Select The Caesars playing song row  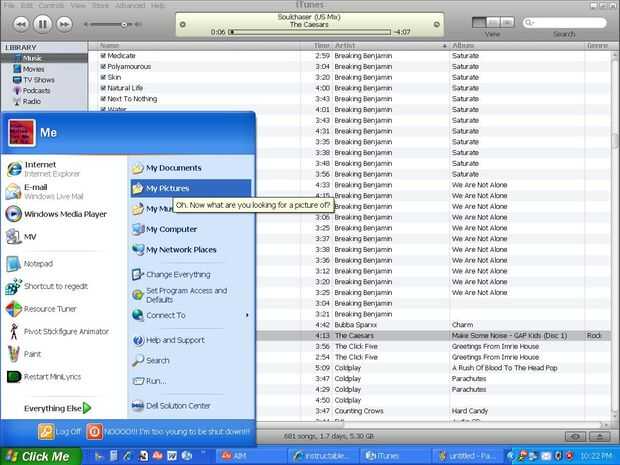point(433,336)
